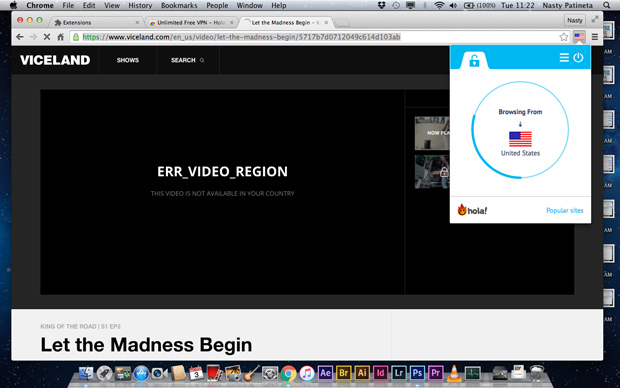Click the locked second video thumbnail
Image resolution: width=620 pixels, height=388 pixels.
(432, 172)
